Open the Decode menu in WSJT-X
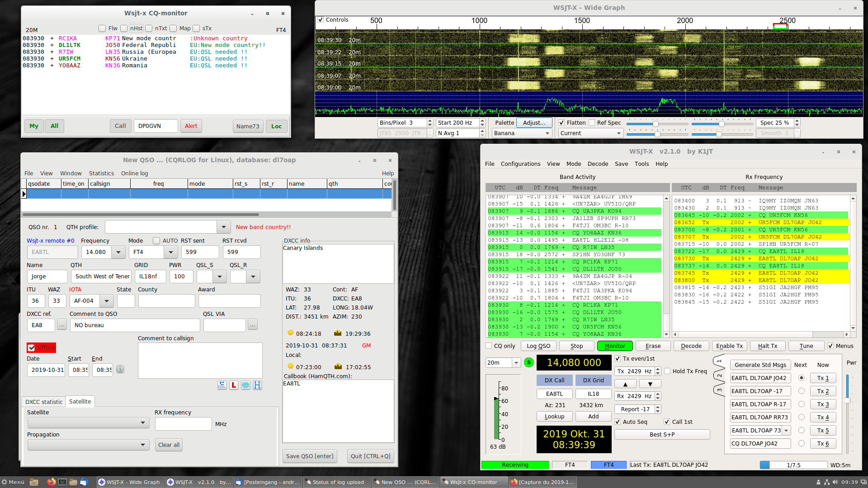This screenshot has width=868, height=488. click(598, 164)
